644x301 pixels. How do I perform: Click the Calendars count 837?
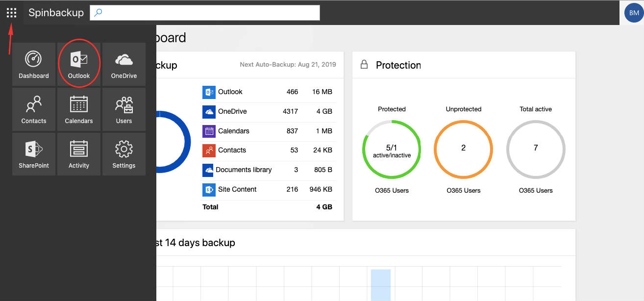tap(292, 131)
